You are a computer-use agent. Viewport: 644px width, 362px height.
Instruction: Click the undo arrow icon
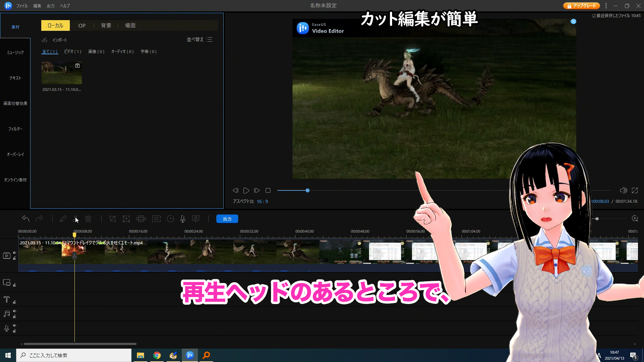pyautogui.click(x=25, y=219)
